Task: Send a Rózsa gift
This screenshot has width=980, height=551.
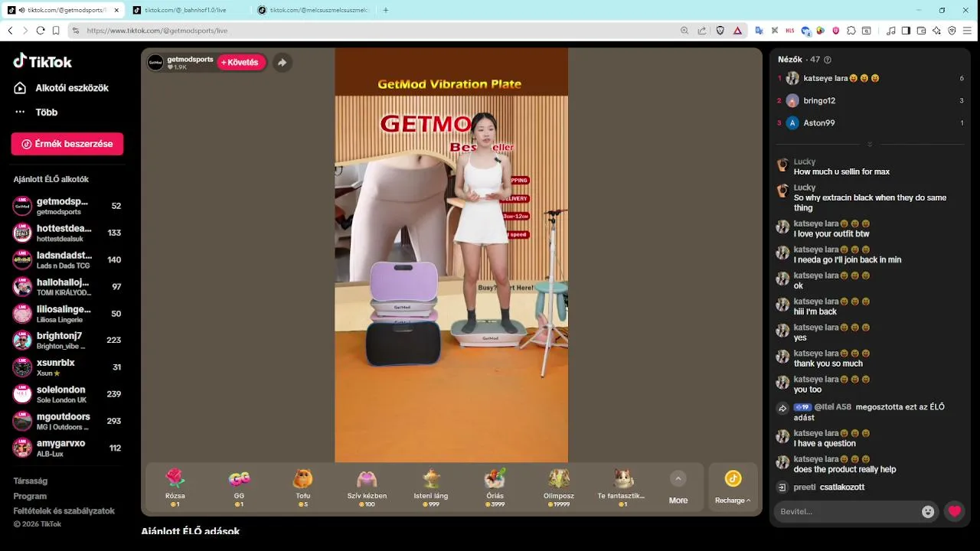Action: pyautogui.click(x=175, y=487)
